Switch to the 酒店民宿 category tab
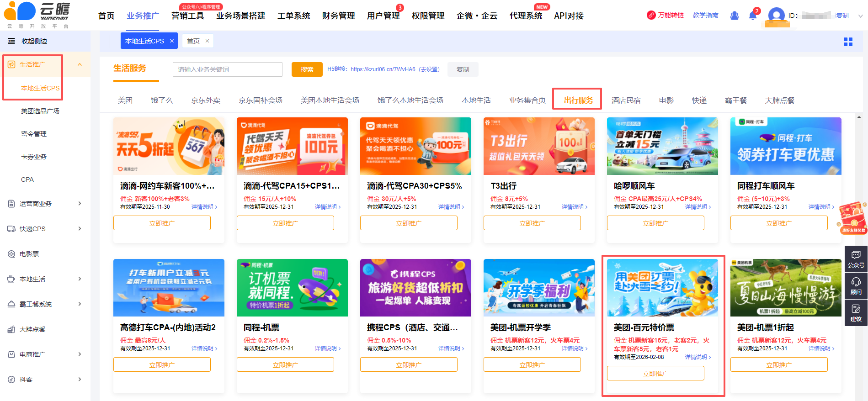The width and height of the screenshot is (868, 401). tap(626, 100)
